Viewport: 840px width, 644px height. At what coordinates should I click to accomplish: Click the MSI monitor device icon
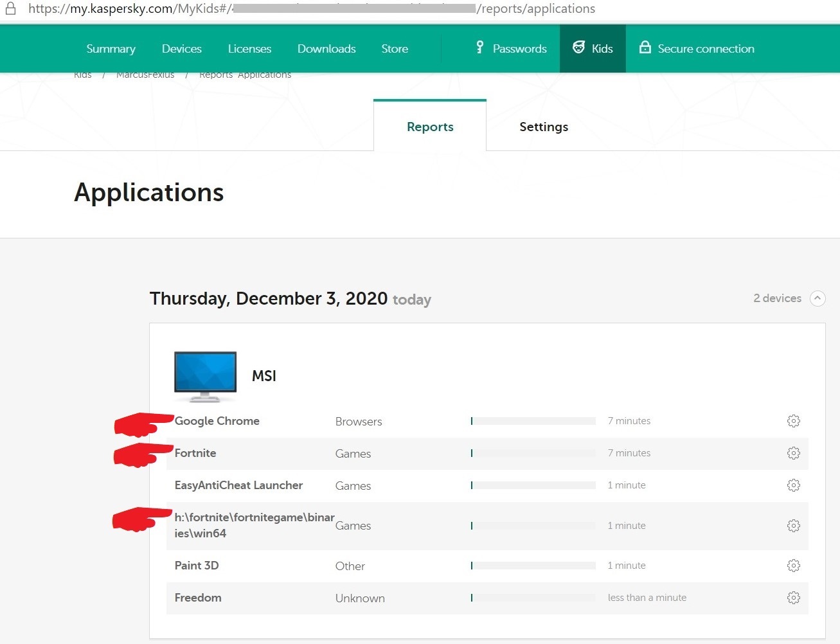(x=205, y=377)
